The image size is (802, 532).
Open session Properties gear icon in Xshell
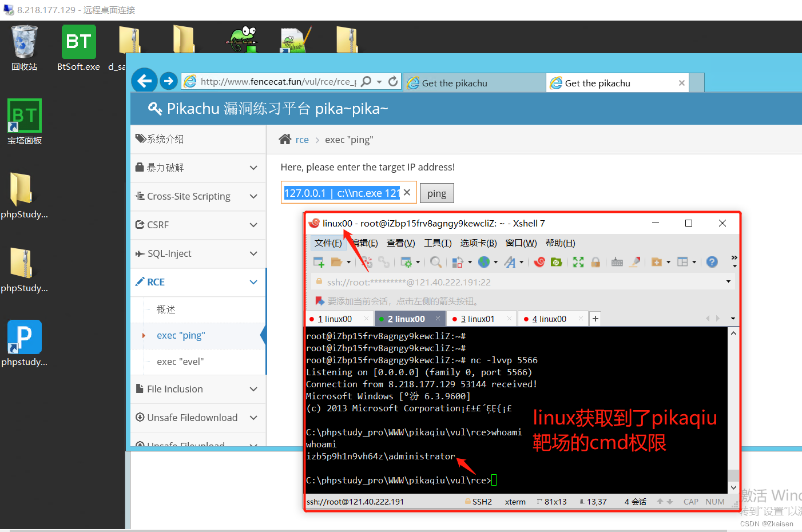(x=406, y=262)
